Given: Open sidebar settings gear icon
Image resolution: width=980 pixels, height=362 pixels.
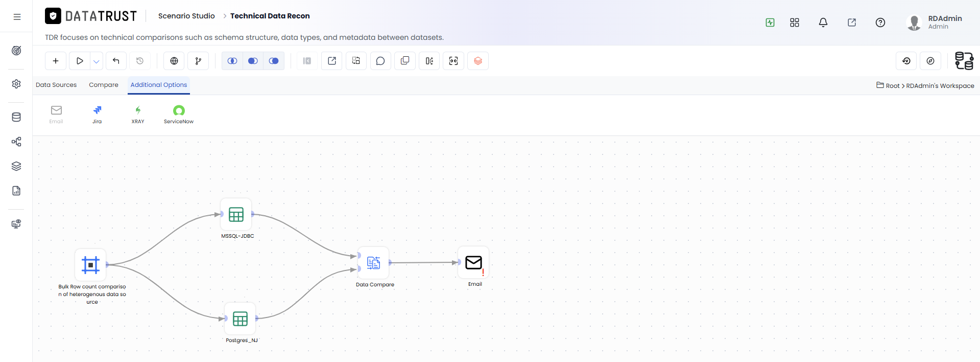Looking at the screenshot, I should 16,84.
